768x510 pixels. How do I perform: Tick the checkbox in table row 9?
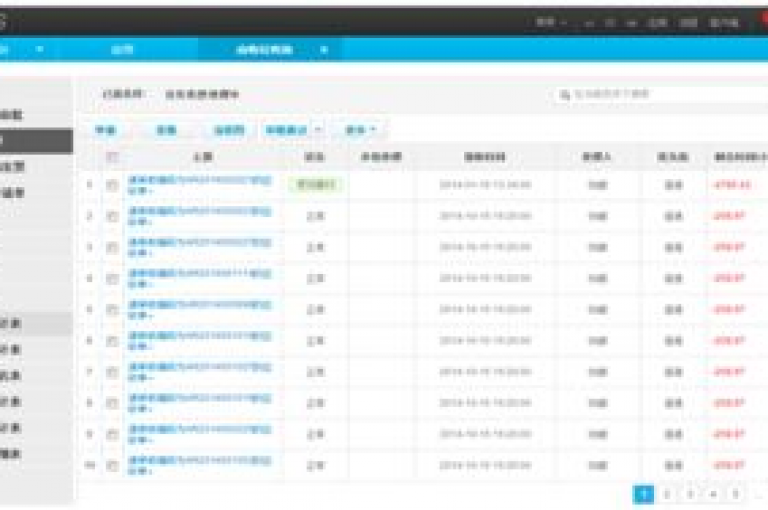(112, 435)
